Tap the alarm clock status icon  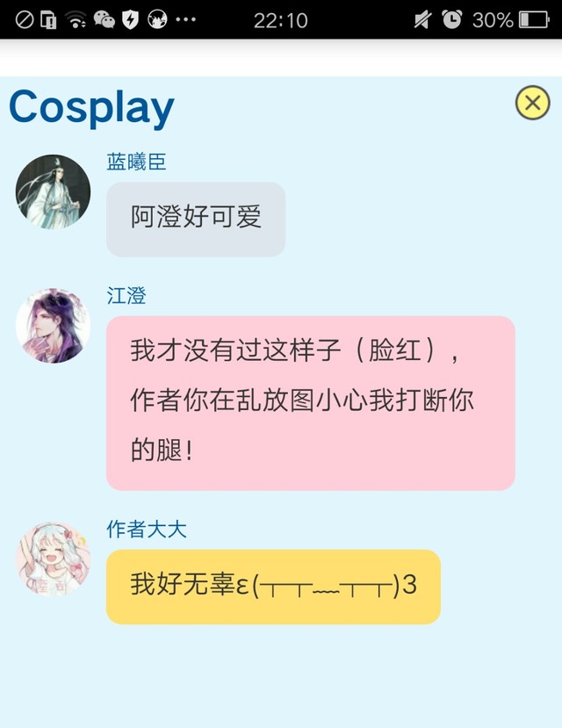[x=451, y=19]
